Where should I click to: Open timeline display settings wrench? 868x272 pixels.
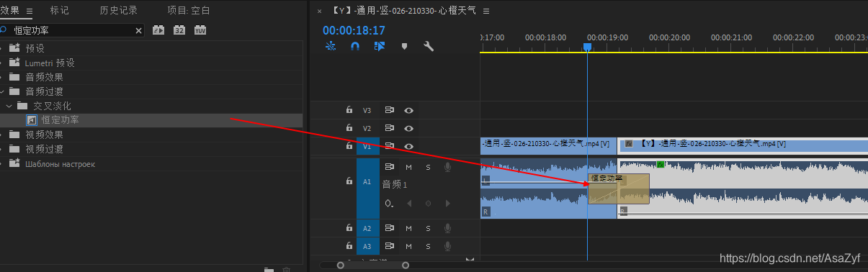click(x=429, y=46)
